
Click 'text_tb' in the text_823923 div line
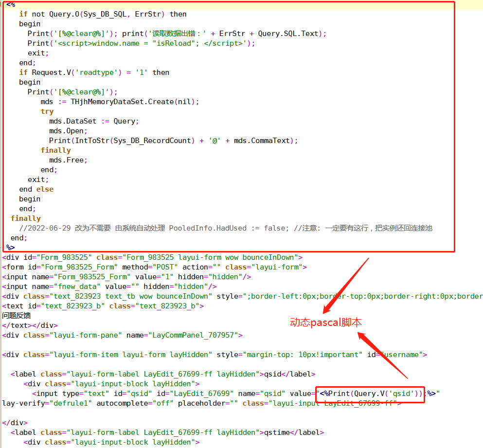click(x=120, y=296)
